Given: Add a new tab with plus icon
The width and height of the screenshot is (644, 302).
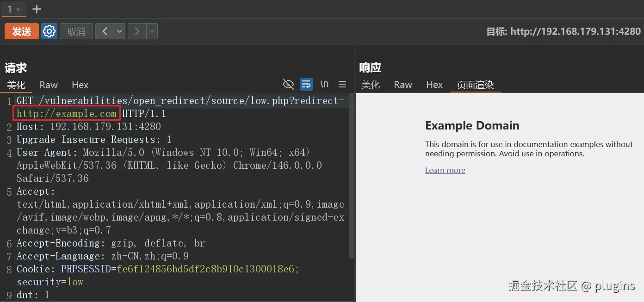Looking at the screenshot, I should (x=37, y=9).
